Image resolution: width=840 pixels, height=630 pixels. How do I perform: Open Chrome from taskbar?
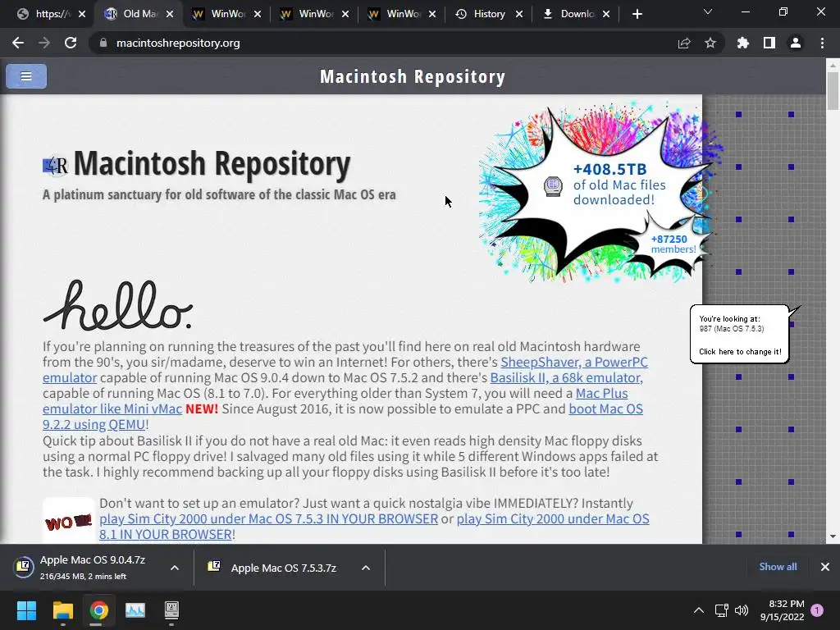[x=99, y=610]
